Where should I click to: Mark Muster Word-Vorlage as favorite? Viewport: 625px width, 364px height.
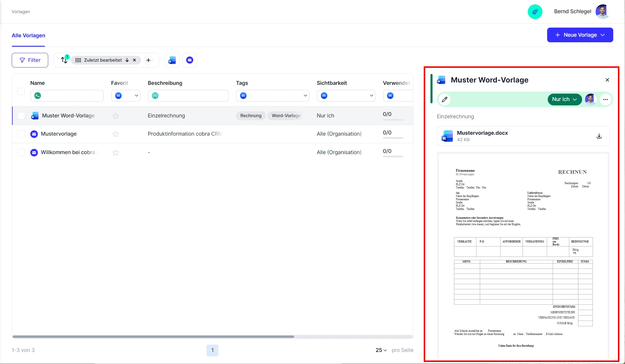pyautogui.click(x=116, y=116)
